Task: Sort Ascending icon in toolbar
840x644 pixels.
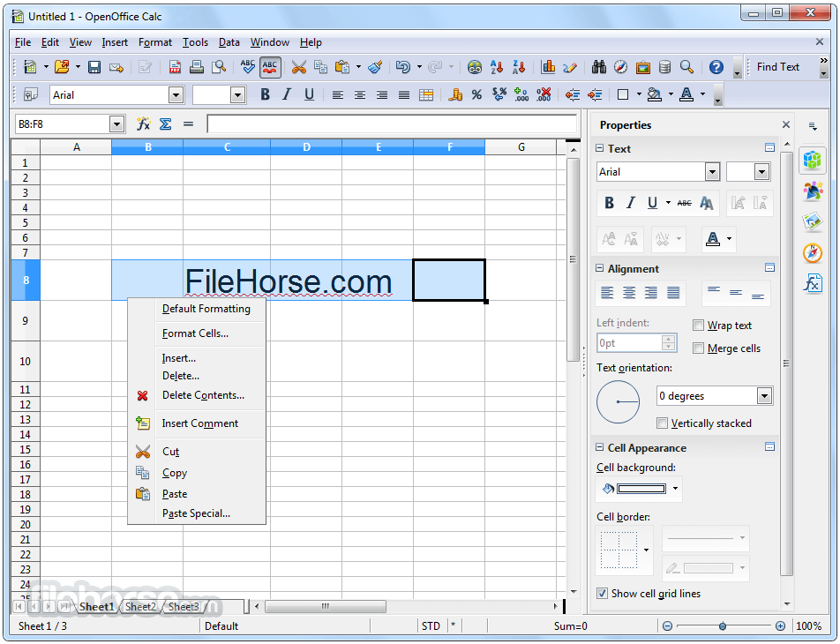Action: click(x=497, y=67)
